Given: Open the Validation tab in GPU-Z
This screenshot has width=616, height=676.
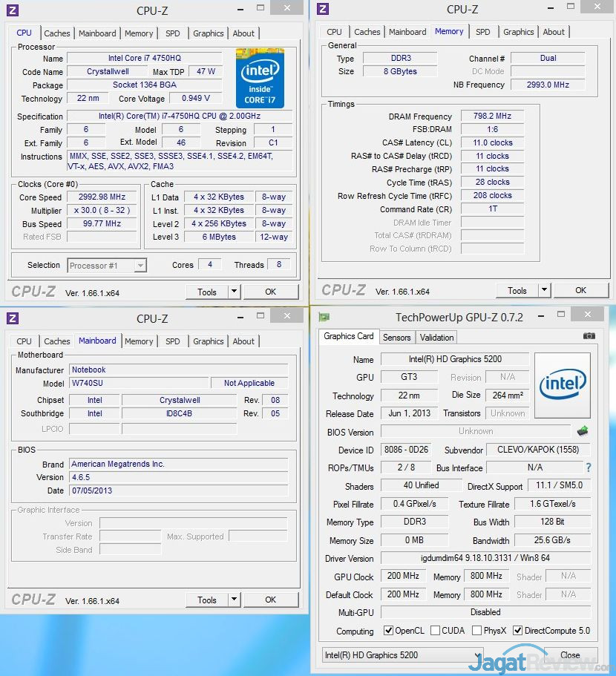Looking at the screenshot, I should click(436, 337).
